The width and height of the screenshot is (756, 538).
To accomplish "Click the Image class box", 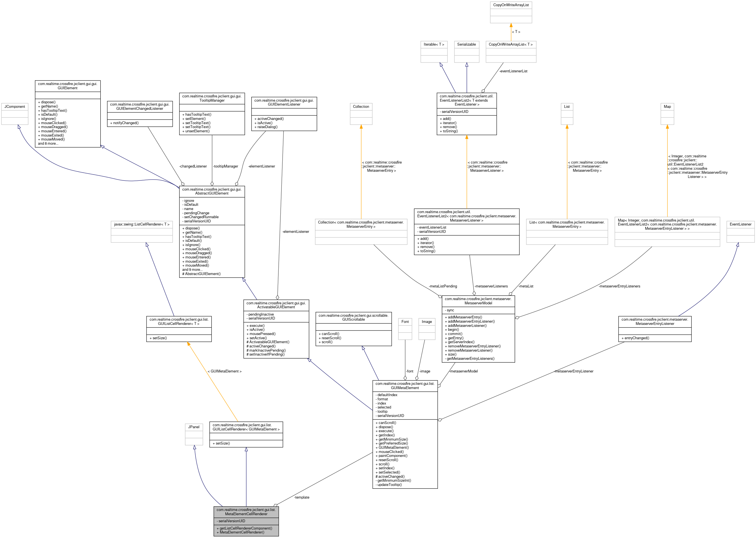I will [427, 329].
